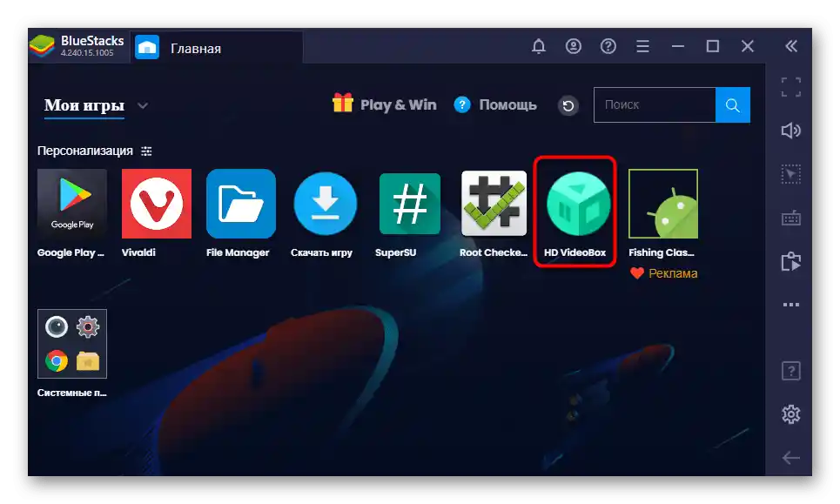This screenshot has height=504, width=840.
Task: Click the back arrow in sidebar
Action: [791, 458]
